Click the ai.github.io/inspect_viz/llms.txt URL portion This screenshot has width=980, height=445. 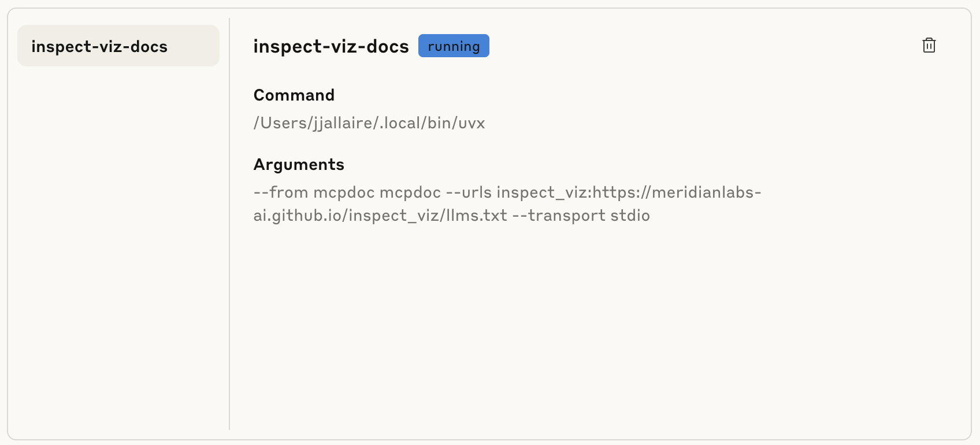pos(380,216)
